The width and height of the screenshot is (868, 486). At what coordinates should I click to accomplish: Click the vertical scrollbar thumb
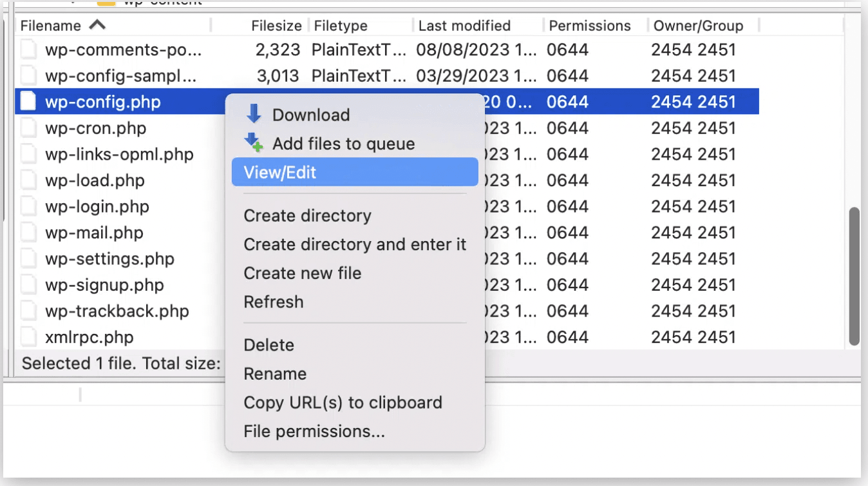tap(854, 276)
